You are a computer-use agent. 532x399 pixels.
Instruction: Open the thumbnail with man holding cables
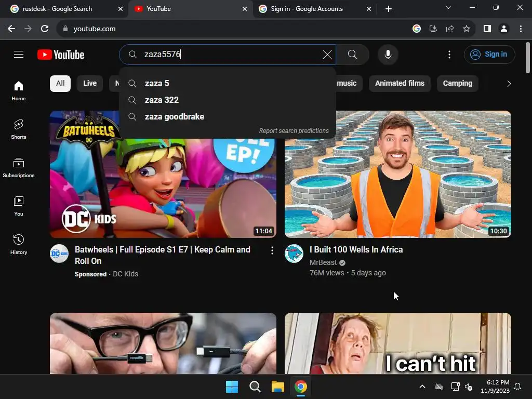pyautogui.click(x=163, y=343)
